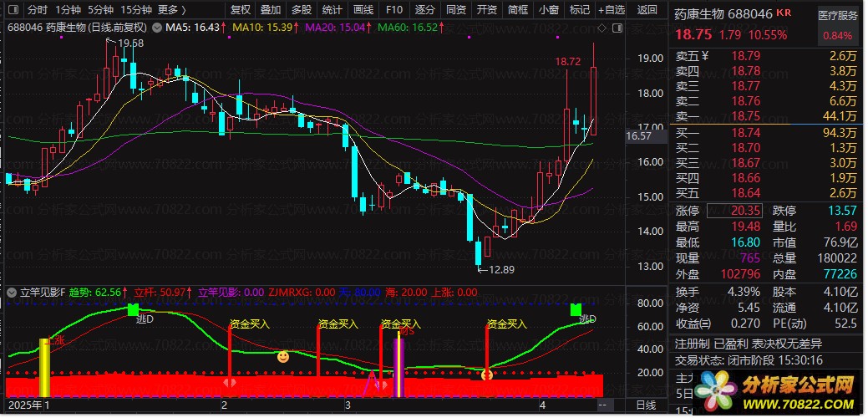Open 逐分 tick detail
Viewport: 868px width, 418px height.
425,10
